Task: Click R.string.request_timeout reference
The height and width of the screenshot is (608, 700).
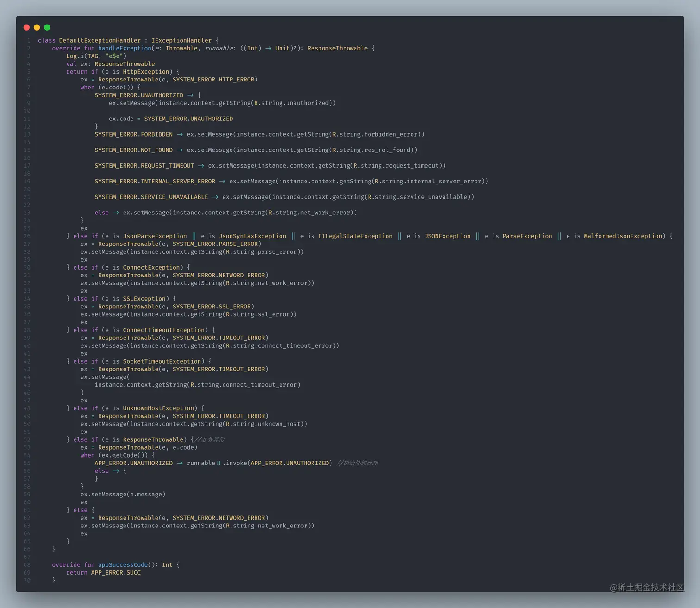Action: tap(396, 166)
